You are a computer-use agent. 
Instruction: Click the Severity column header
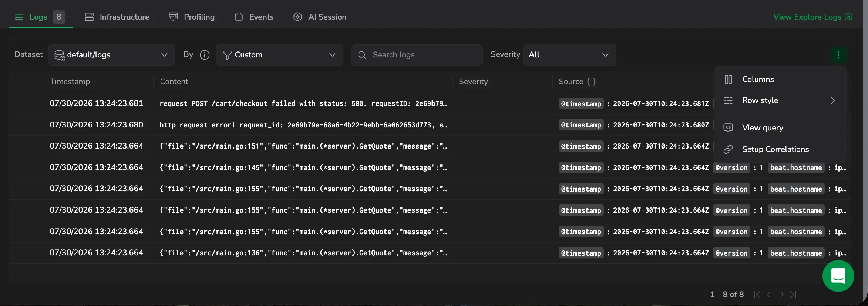473,82
